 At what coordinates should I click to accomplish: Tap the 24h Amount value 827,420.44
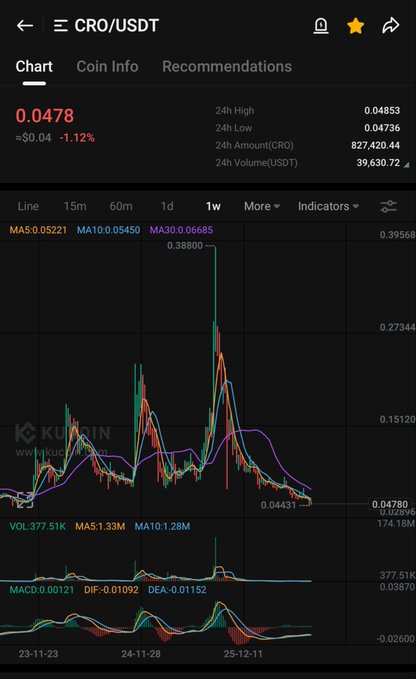click(x=375, y=145)
